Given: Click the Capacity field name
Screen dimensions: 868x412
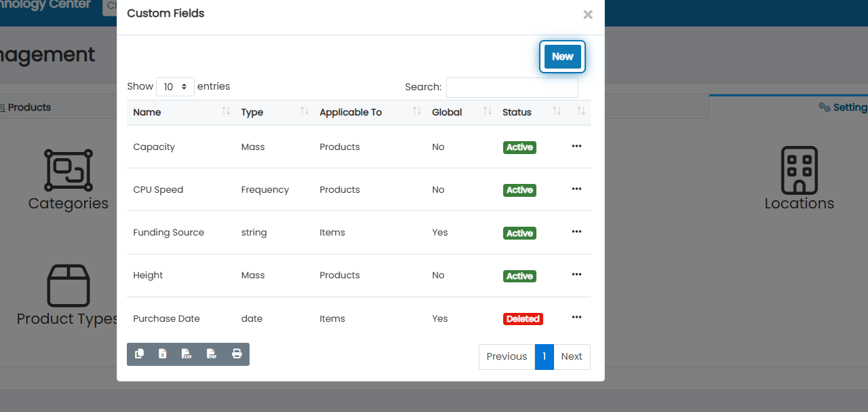Looking at the screenshot, I should click(x=154, y=147).
